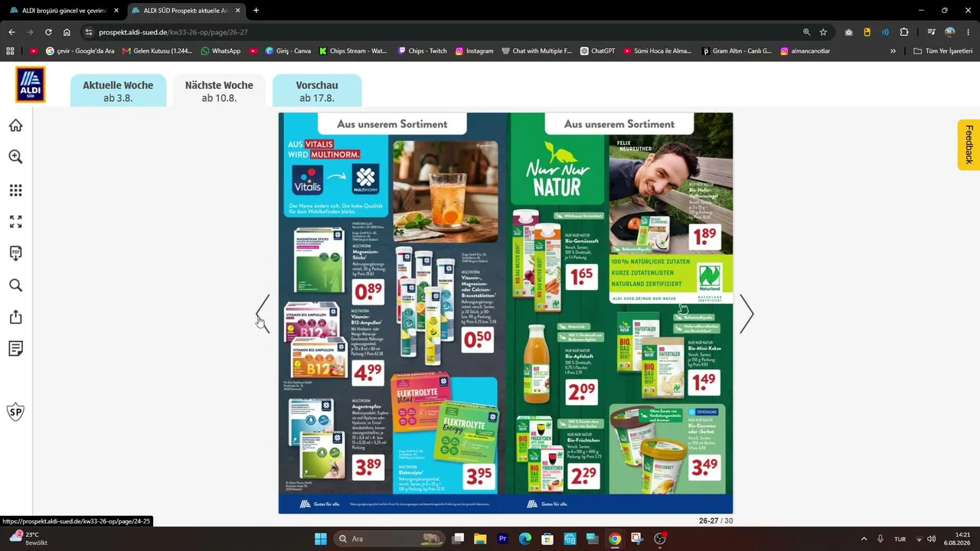
Task: Open File Explorer from the taskbar
Action: (480, 539)
